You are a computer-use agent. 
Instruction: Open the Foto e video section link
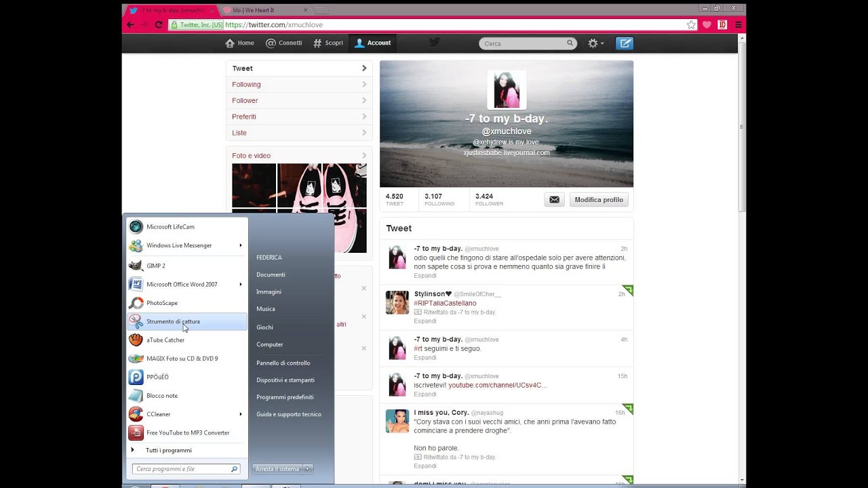(251, 156)
